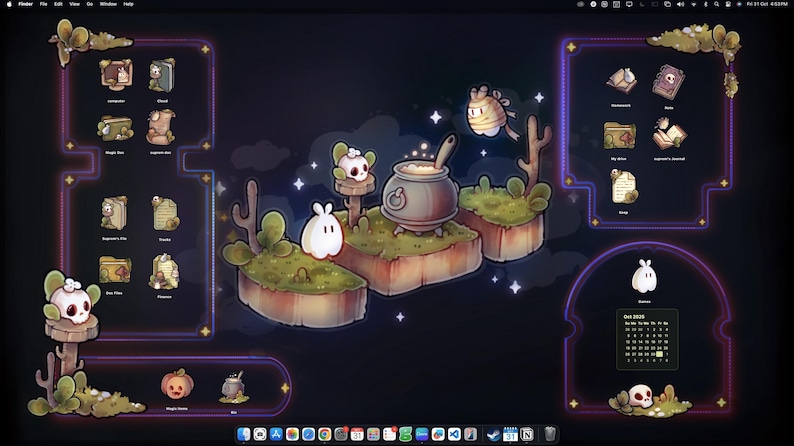Open System Settings from the Dock
This screenshot has width=794, height=446.
pos(341,434)
